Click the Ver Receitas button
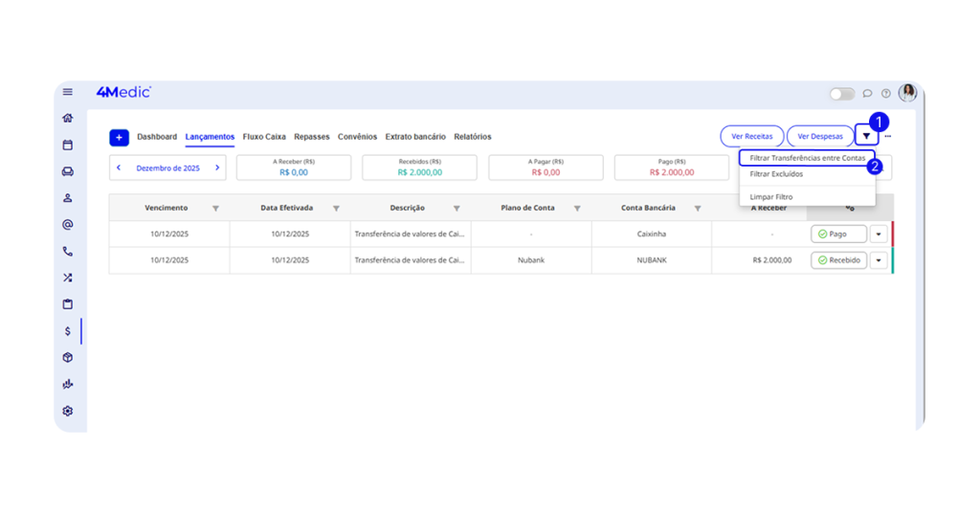Screen dimensions: 980x514 pyautogui.click(x=752, y=137)
